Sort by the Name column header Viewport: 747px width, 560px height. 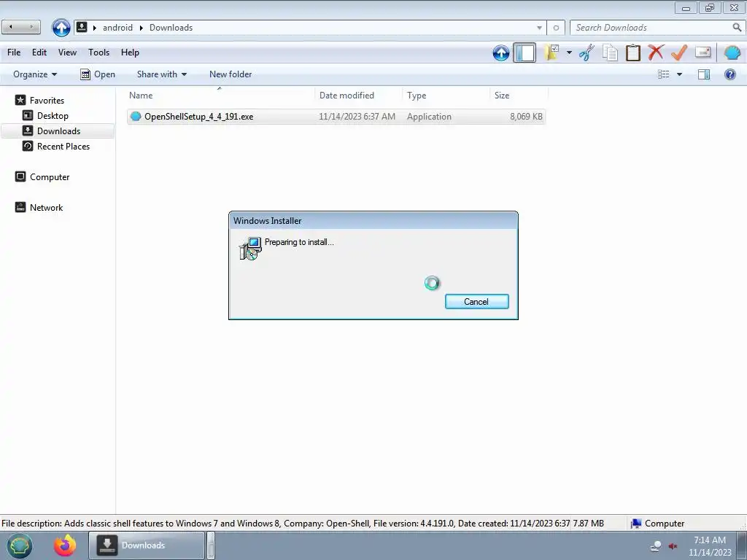[x=220, y=96]
